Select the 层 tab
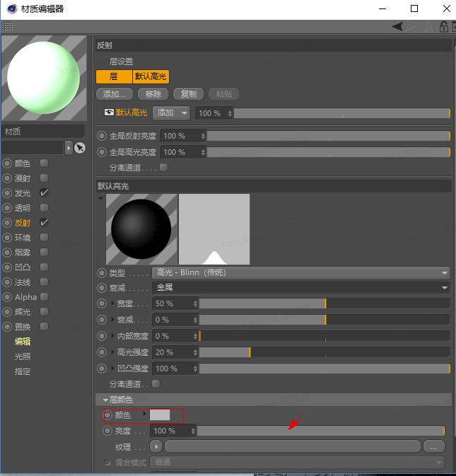456x476 pixels. tap(114, 76)
